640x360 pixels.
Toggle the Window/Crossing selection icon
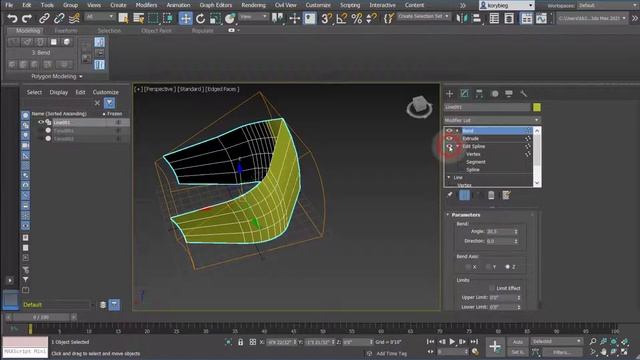click(168, 18)
